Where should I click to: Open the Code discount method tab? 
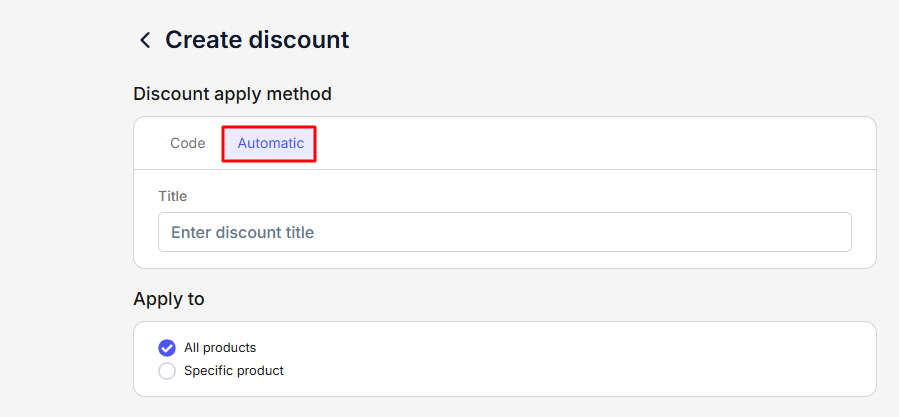pyautogui.click(x=188, y=143)
